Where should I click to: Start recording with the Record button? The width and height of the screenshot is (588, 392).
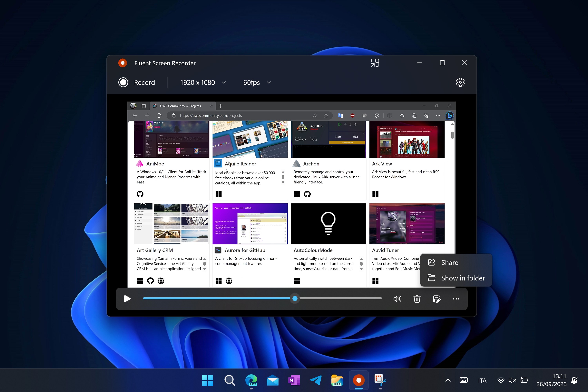pyautogui.click(x=137, y=83)
